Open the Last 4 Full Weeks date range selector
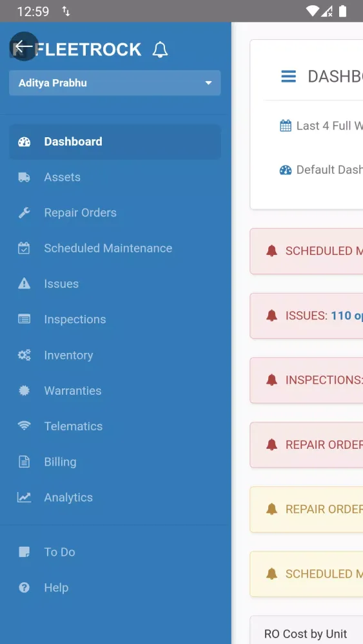This screenshot has width=363, height=644. click(321, 126)
